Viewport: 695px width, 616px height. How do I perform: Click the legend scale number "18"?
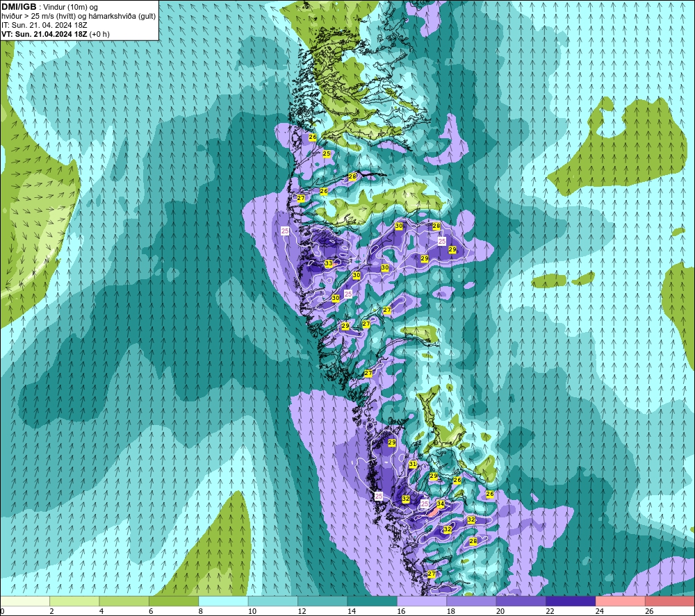pos(451,611)
